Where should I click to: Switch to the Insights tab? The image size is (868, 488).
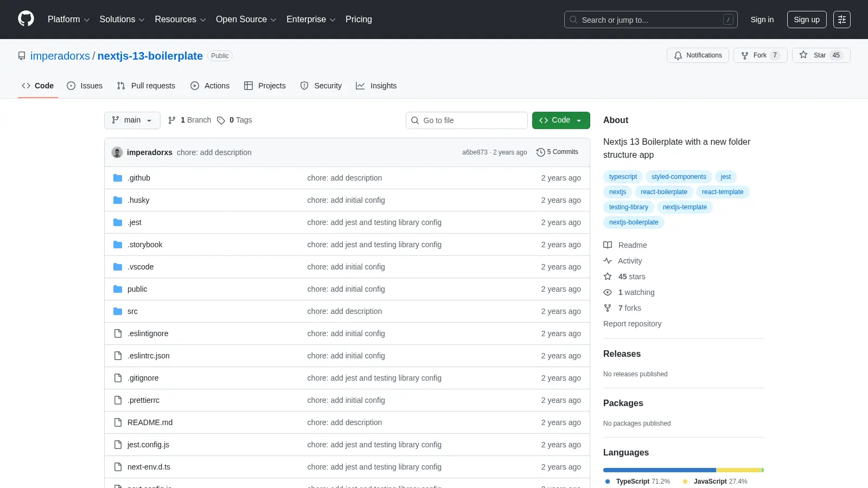click(x=376, y=86)
